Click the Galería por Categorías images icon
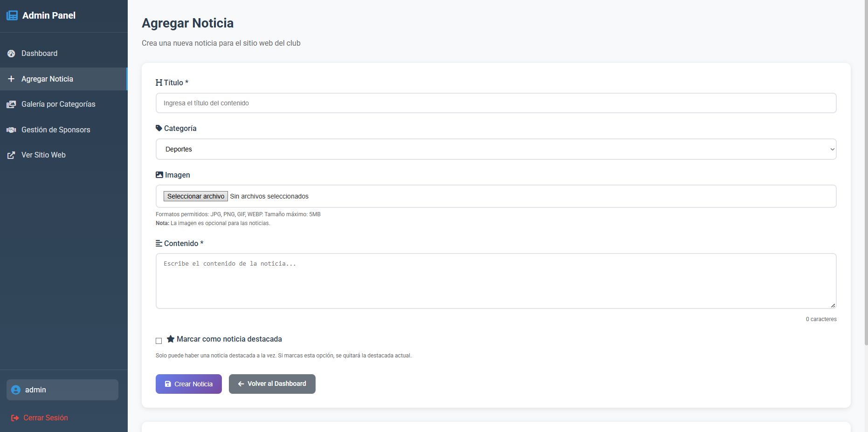868x432 pixels. tap(11, 104)
